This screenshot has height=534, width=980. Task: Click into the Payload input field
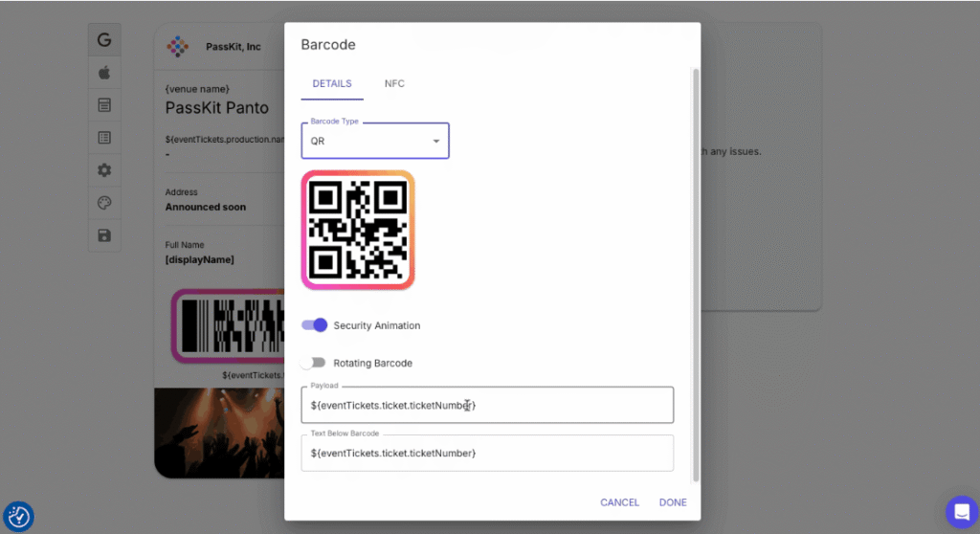click(x=487, y=406)
